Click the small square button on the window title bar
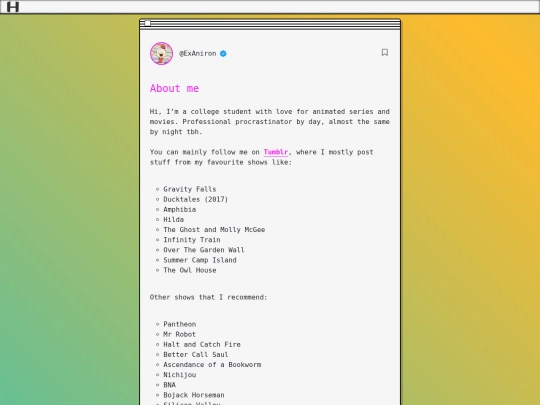 [x=147, y=23]
